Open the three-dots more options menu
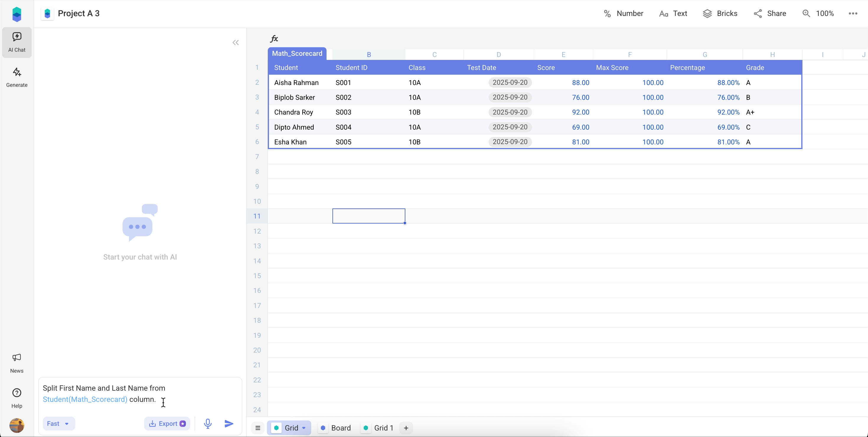 coord(853,14)
